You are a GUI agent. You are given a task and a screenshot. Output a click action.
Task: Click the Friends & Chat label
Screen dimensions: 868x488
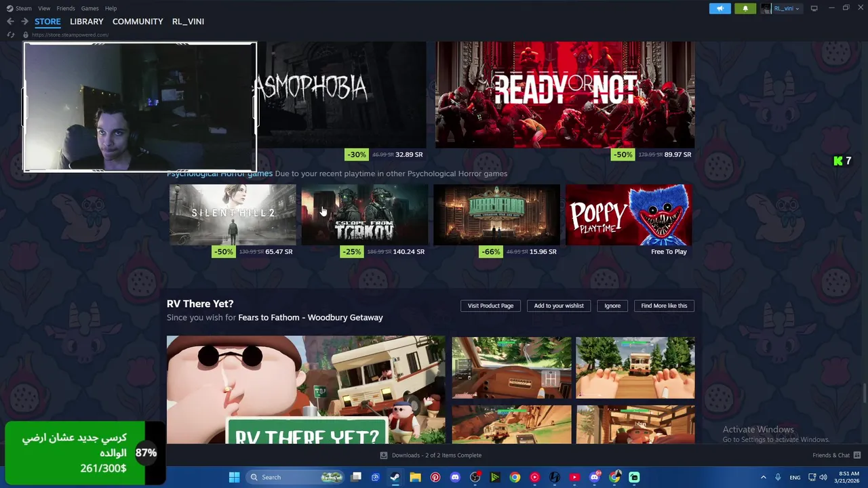831,455
